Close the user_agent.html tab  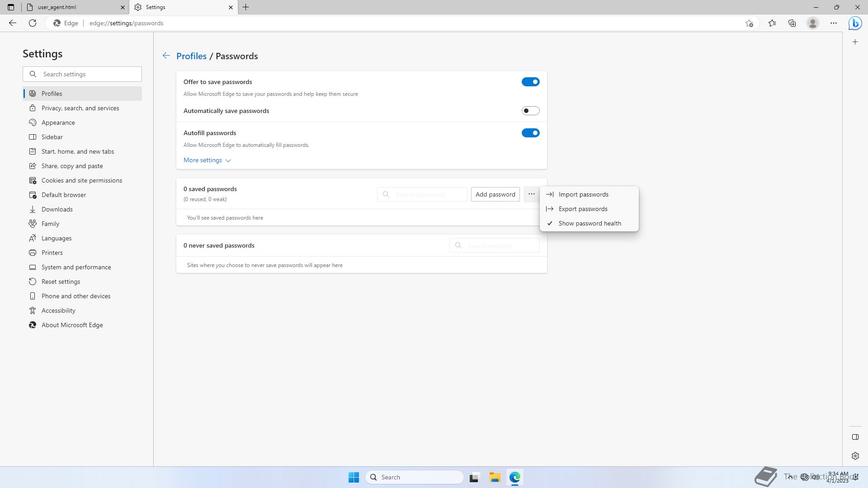tap(123, 7)
